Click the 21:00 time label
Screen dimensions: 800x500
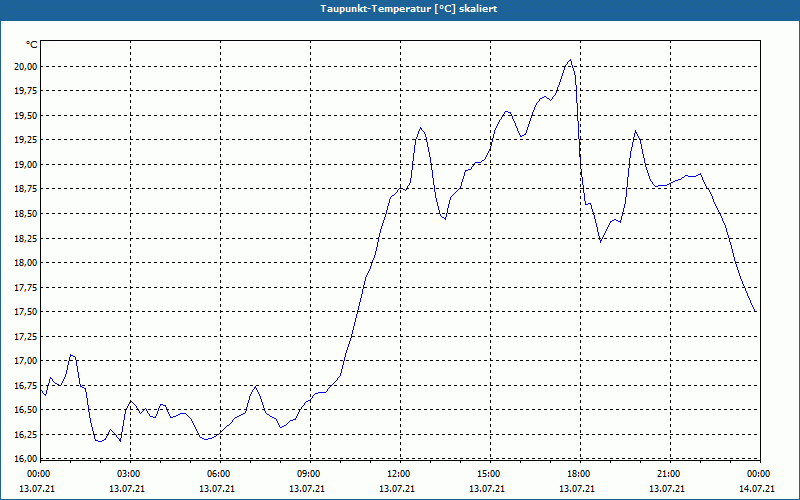669,474
